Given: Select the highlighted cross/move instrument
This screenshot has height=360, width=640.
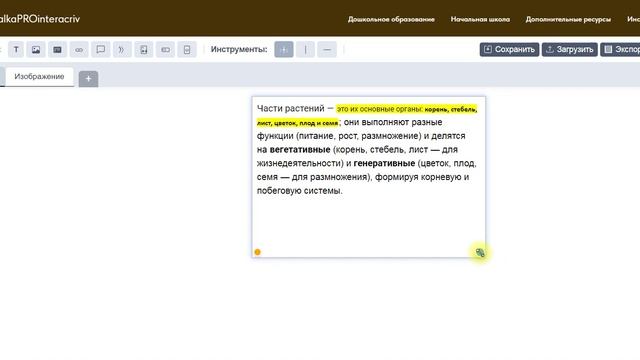Looking at the screenshot, I should click(284, 49).
